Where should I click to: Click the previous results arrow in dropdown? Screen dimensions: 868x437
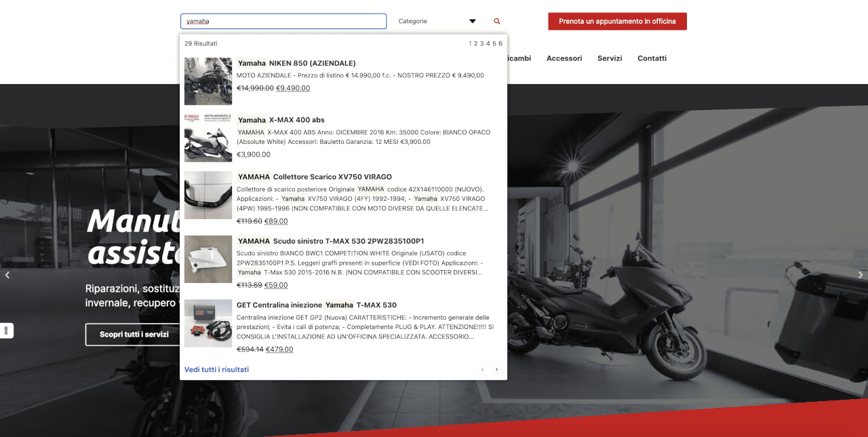click(x=483, y=369)
